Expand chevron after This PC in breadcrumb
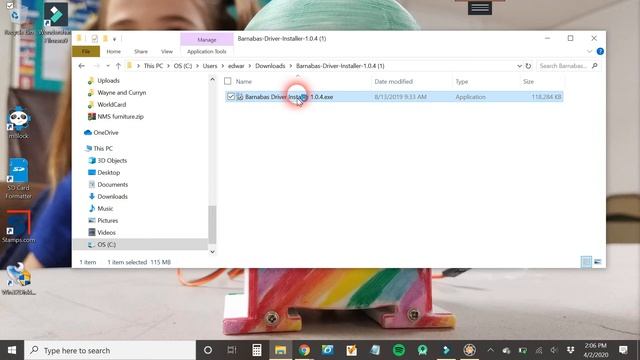The image size is (640, 360). click(168, 66)
